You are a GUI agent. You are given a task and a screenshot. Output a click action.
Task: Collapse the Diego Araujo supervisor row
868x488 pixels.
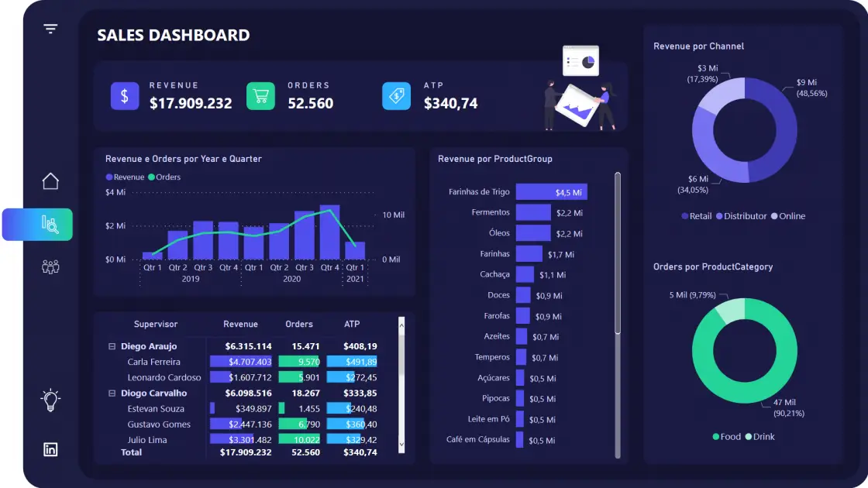(112, 346)
